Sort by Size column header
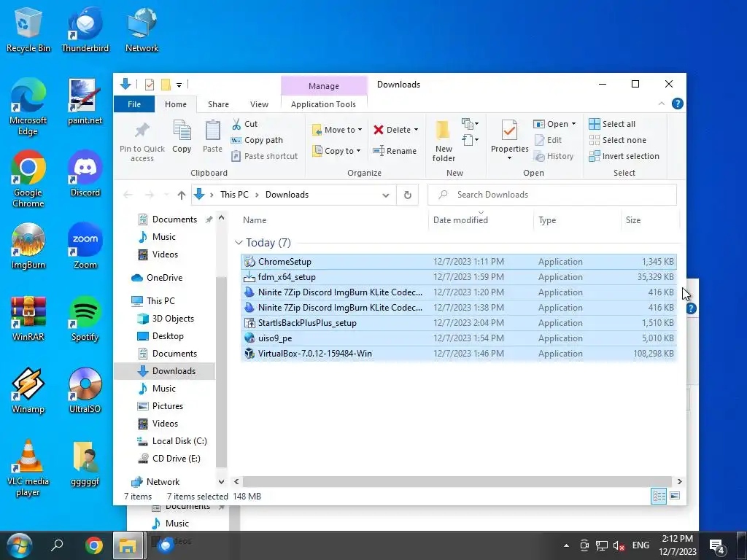Image resolution: width=747 pixels, height=560 pixels. tap(633, 220)
